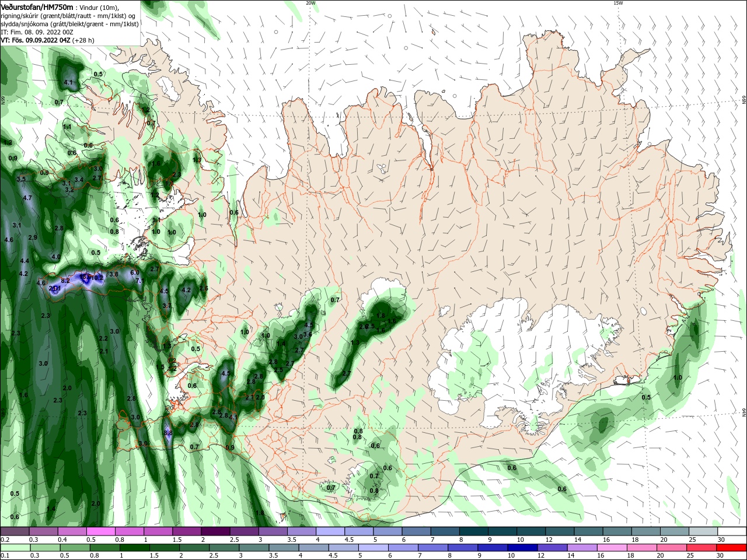The height and width of the screenshot is (560, 747).
Task: Click the "6.0" precipitation value on map
Action: tap(134, 272)
